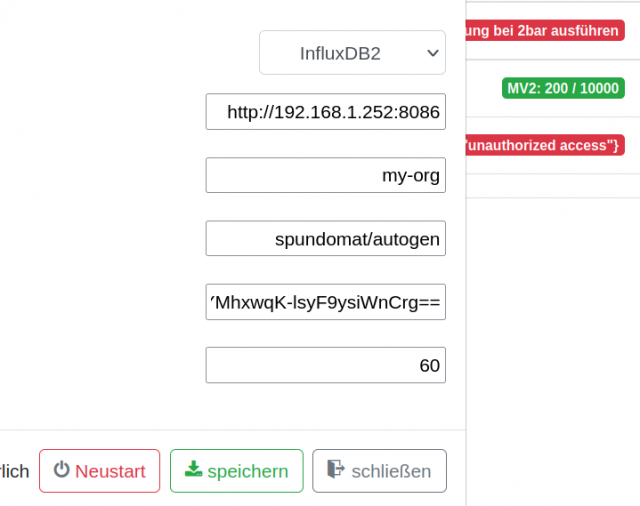
Task: Select the InfluxDB2 text in the dropdown
Action: coord(340,53)
